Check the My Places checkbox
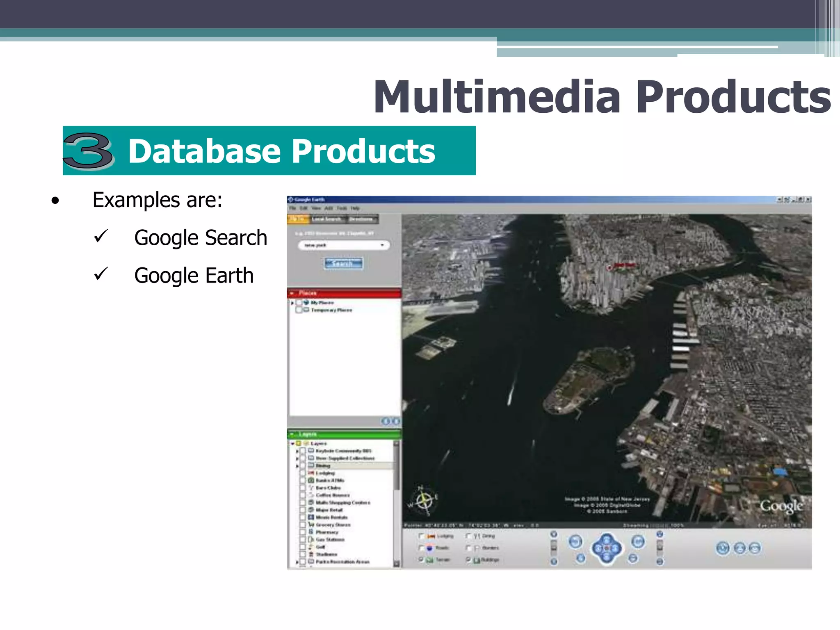840x630 pixels. point(299,303)
